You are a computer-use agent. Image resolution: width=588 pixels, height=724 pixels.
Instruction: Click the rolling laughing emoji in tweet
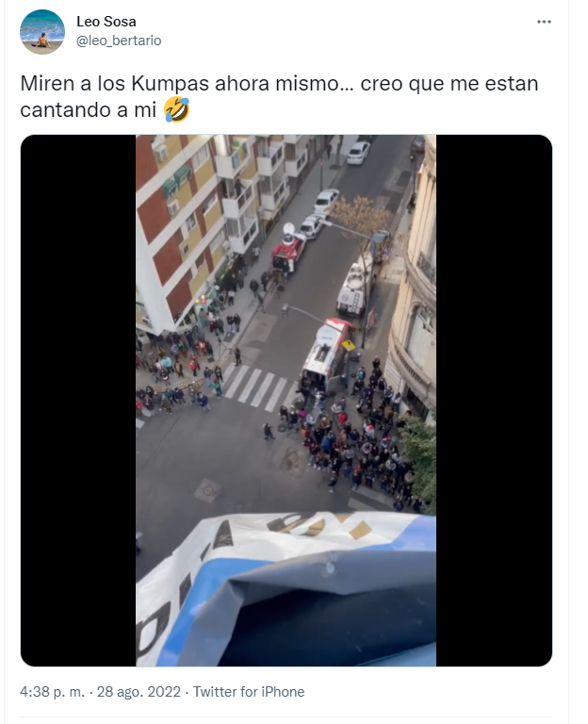coord(177,110)
